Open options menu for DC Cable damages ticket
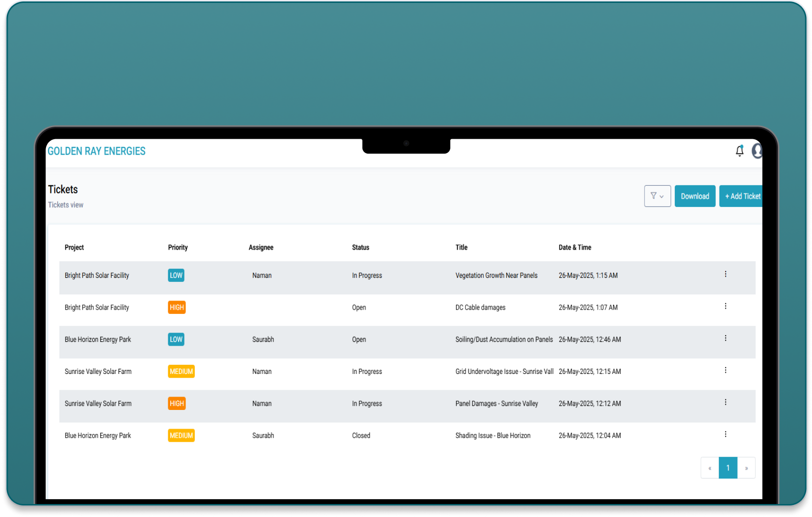 726,306
